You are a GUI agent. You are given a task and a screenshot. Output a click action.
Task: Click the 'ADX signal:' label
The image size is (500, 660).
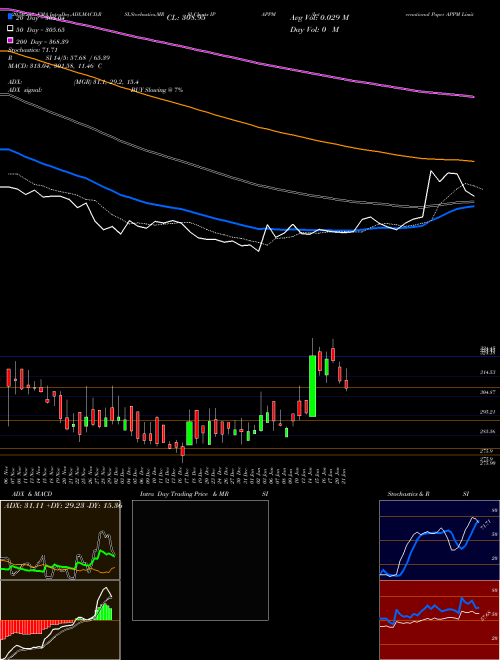pyautogui.click(x=25, y=90)
